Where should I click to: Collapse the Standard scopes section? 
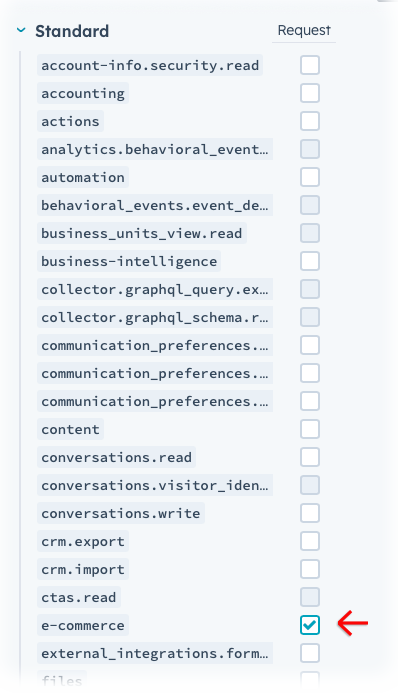tap(21, 31)
